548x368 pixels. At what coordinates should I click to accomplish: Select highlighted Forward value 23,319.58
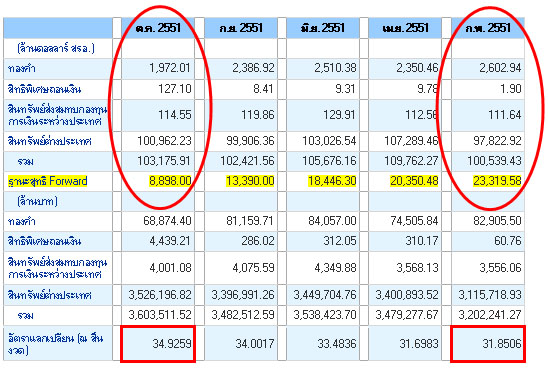point(497,181)
